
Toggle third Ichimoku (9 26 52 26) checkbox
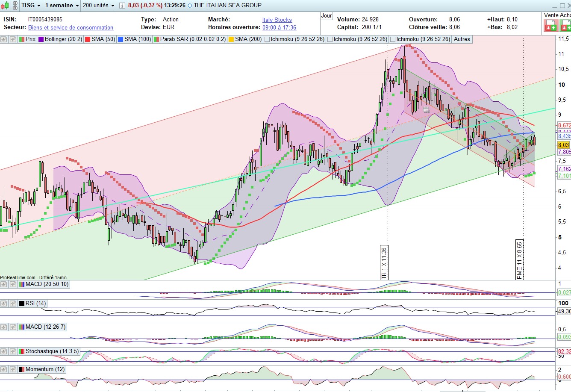click(393, 39)
